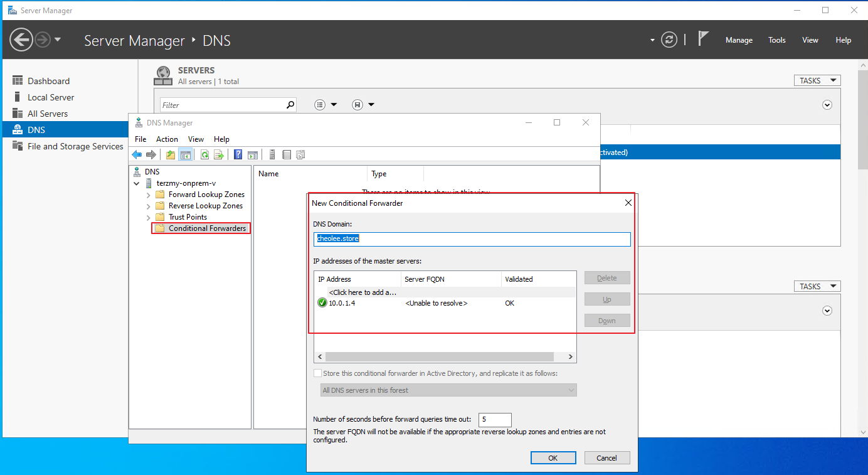Click the Up One Level folder icon
The width and height of the screenshot is (868, 475).
[x=171, y=154]
